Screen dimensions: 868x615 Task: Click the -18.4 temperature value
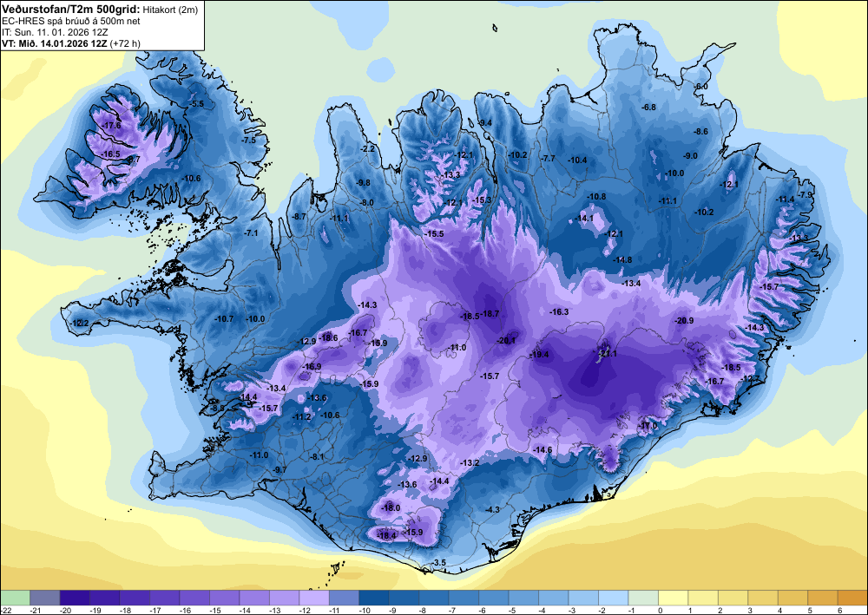[x=387, y=535]
